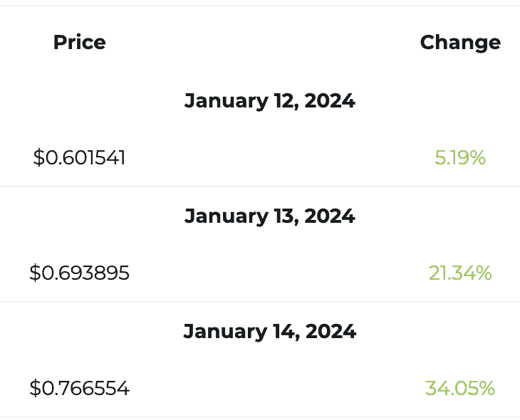The width and height of the screenshot is (520, 420).
Task: Click divider line below the $0.693895 row
Action: (x=260, y=302)
